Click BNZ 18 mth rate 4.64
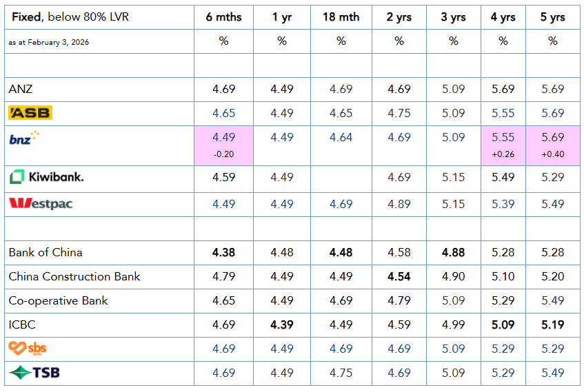584x392 pixels. click(341, 137)
